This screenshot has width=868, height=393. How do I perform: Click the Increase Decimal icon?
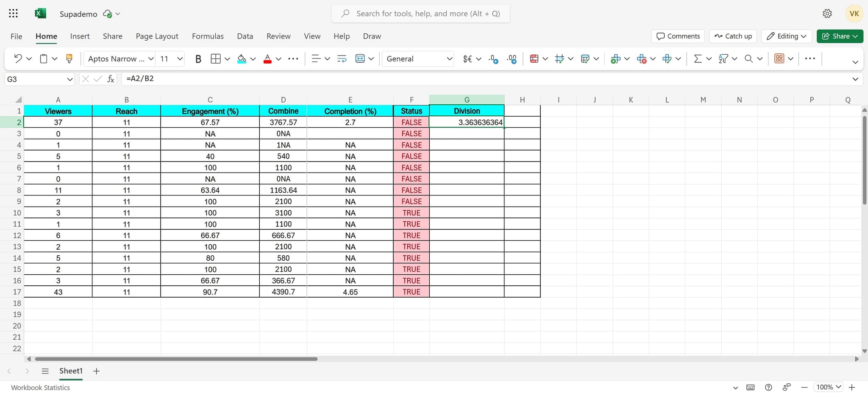[x=493, y=59]
